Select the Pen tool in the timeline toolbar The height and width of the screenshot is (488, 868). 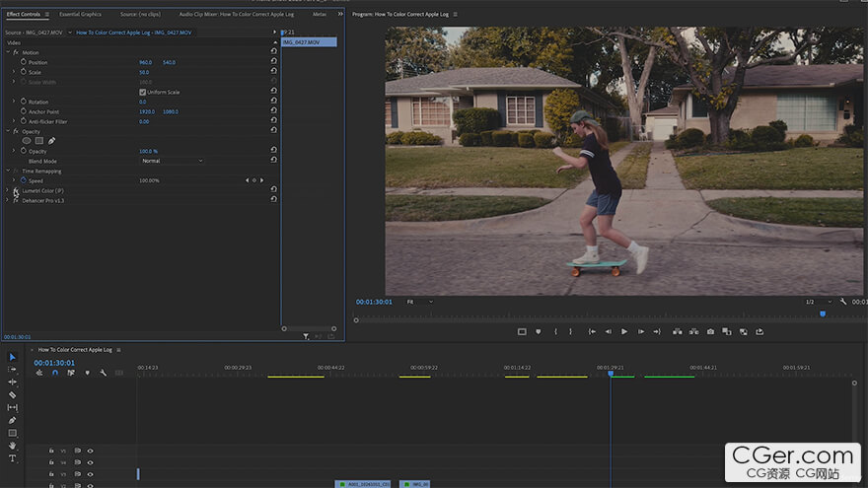(12, 420)
